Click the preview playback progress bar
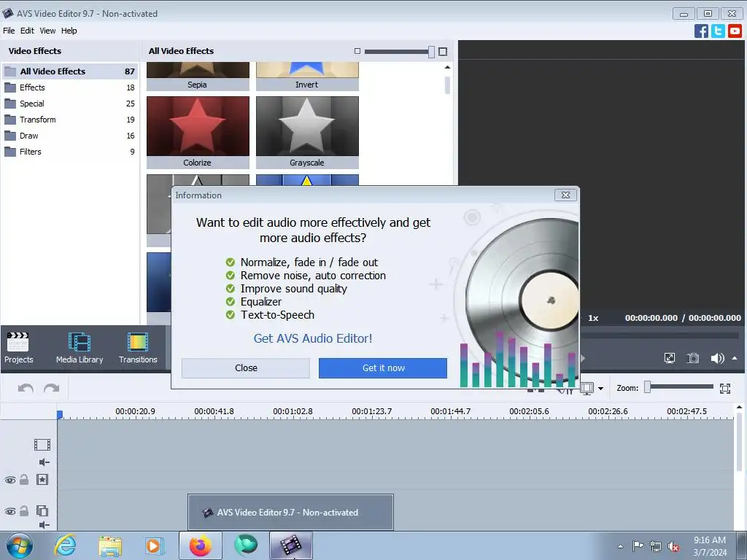This screenshot has height=560, width=747. coord(659,335)
